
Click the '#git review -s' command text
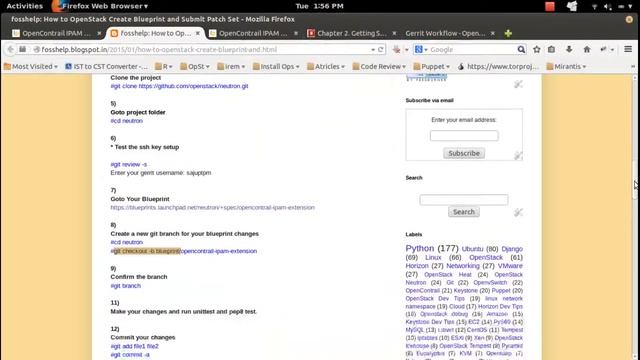pos(129,164)
